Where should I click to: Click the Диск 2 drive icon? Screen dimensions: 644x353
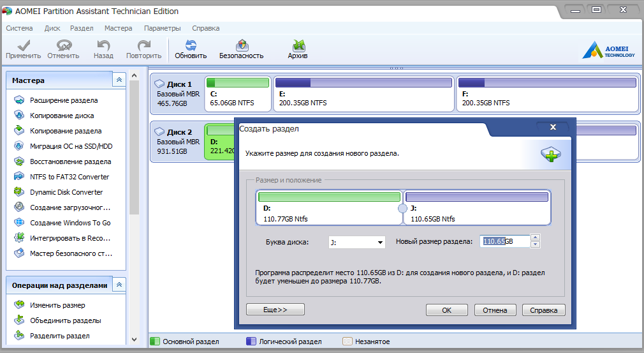(159, 131)
